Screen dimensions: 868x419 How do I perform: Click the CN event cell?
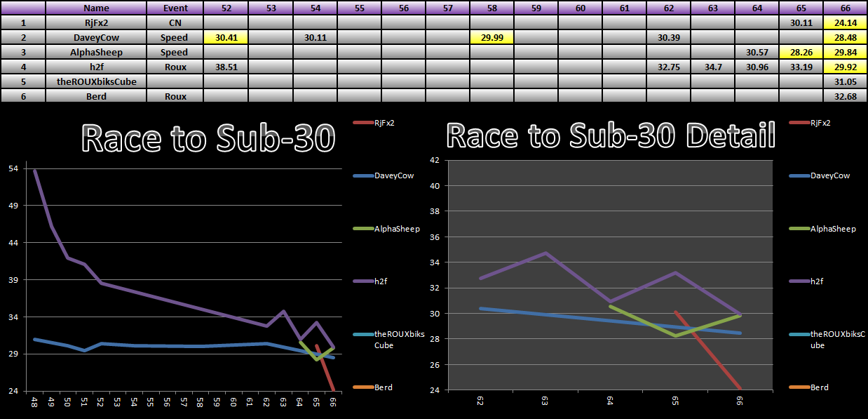click(175, 22)
